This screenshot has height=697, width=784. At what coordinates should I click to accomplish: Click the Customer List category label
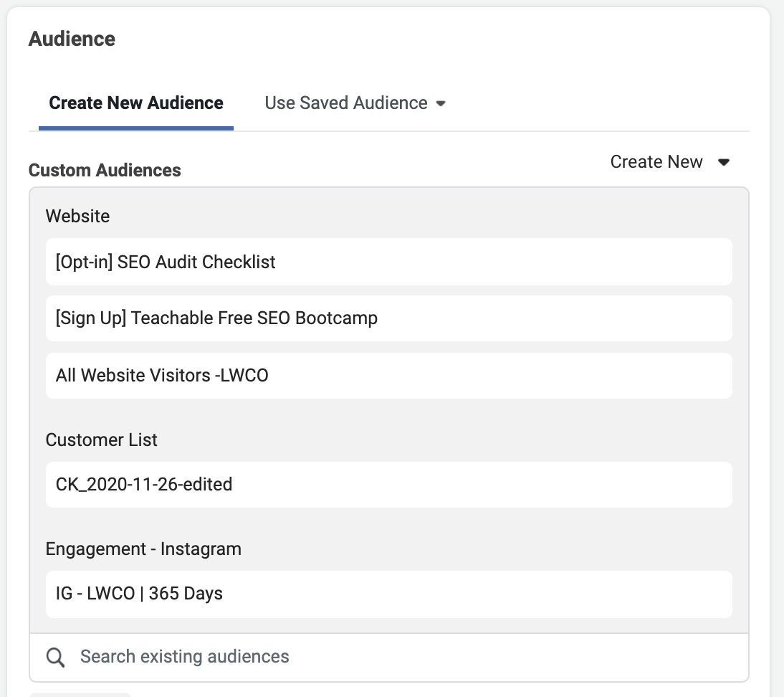(101, 440)
